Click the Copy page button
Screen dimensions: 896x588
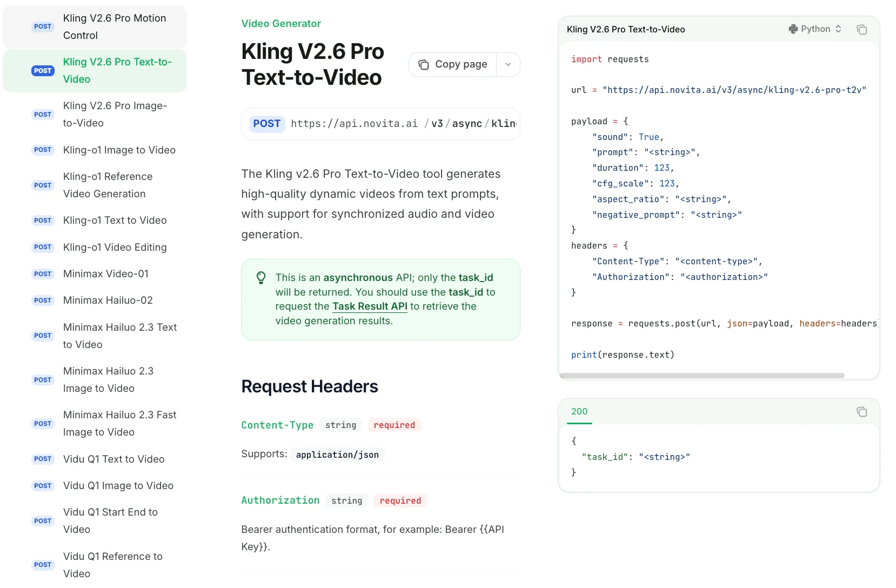(x=453, y=64)
